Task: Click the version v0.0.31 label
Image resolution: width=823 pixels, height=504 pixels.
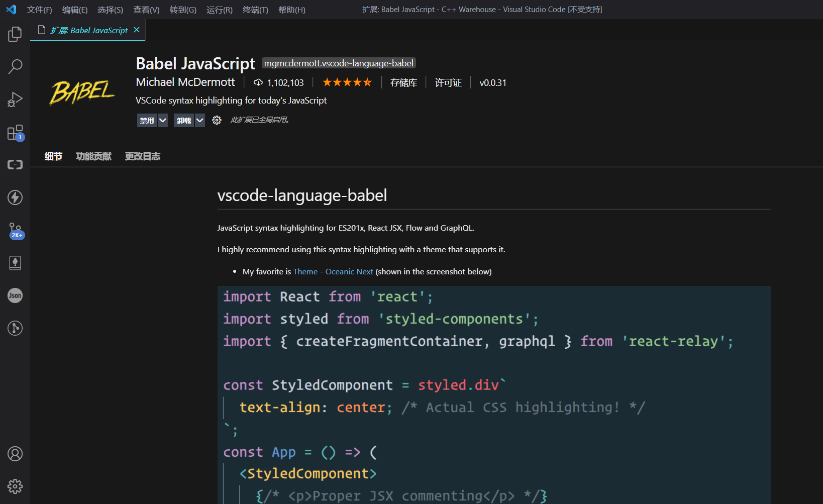Action: pos(493,82)
